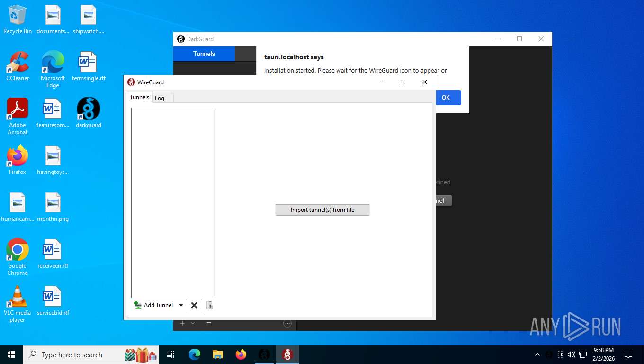
Task: Minimize the WireGuard window
Action: pos(382,82)
